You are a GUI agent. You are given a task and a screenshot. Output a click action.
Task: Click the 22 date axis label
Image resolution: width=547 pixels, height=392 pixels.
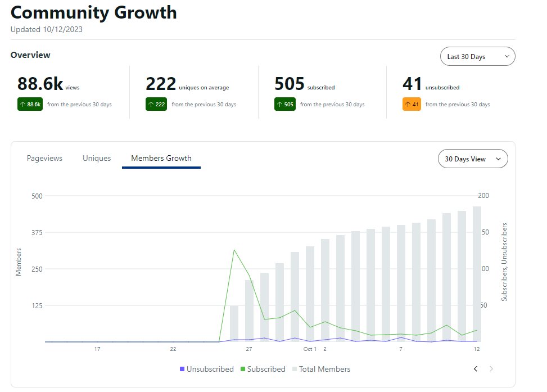coord(173,349)
